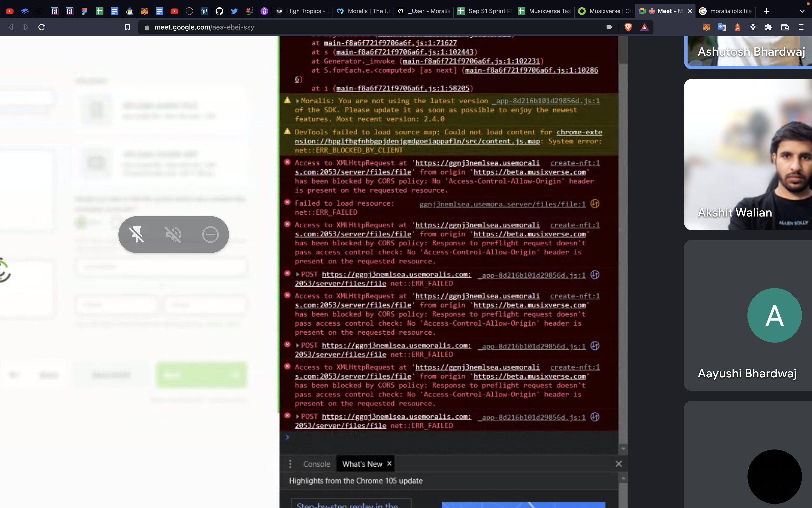Open the Brave Wallet icon
The height and width of the screenshot is (508, 812).
click(785, 27)
